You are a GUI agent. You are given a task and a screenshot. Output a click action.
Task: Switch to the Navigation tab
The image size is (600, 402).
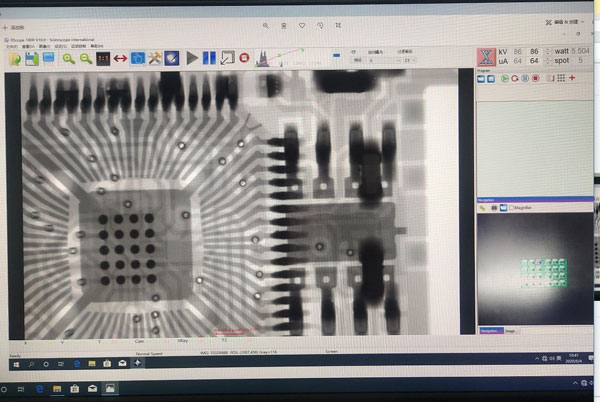489,330
